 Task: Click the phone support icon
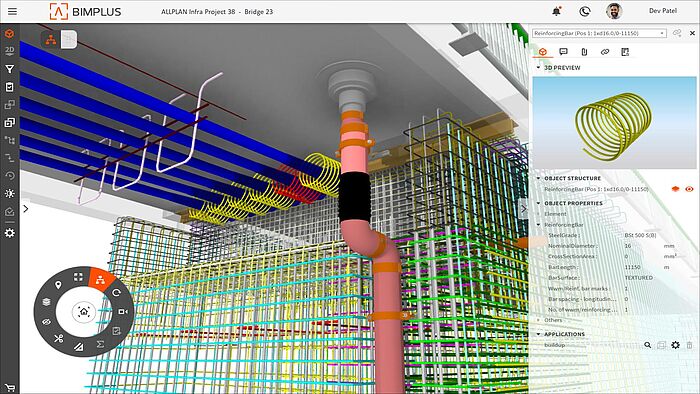click(585, 12)
